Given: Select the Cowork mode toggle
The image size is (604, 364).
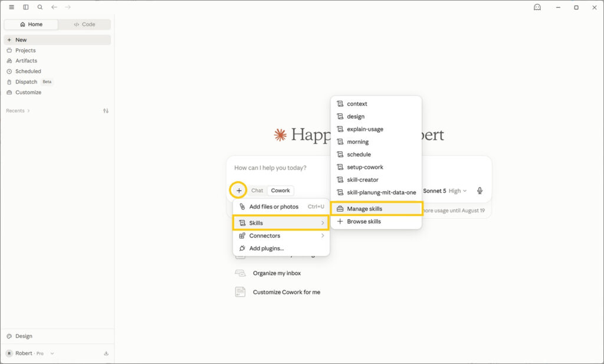Looking at the screenshot, I should click(280, 191).
